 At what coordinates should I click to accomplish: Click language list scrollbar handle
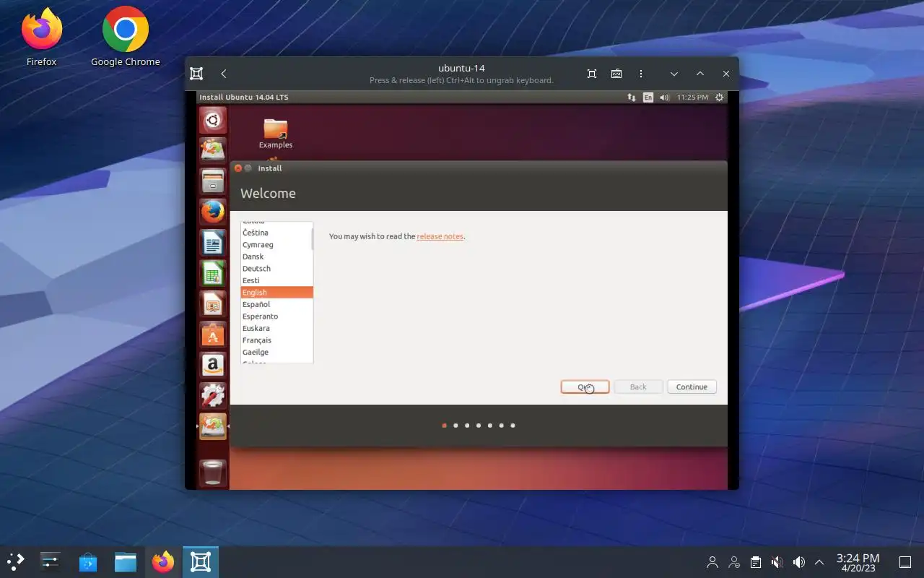312,239
